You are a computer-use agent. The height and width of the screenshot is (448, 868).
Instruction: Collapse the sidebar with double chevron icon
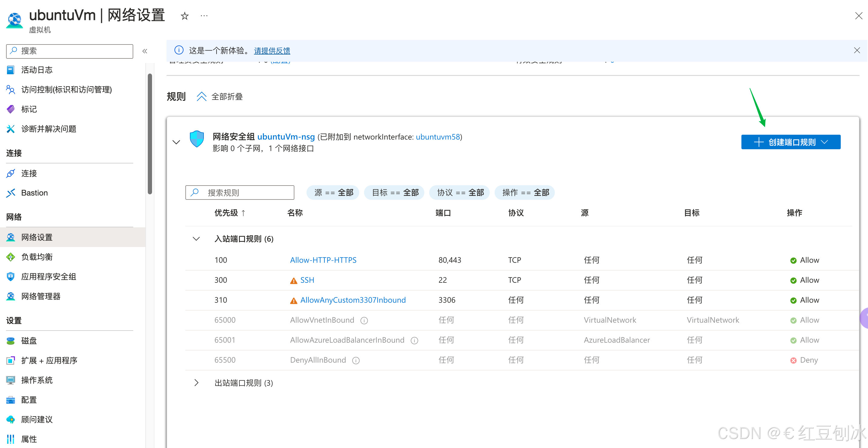tap(144, 51)
